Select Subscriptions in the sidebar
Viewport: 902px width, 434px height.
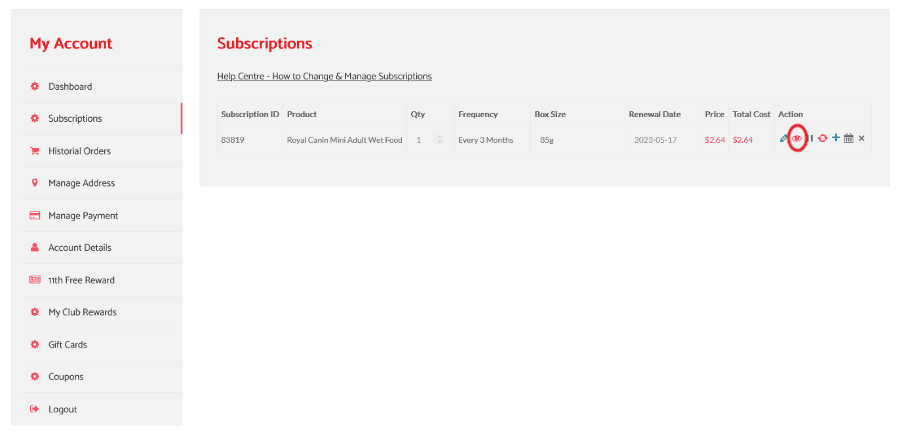[x=75, y=118]
